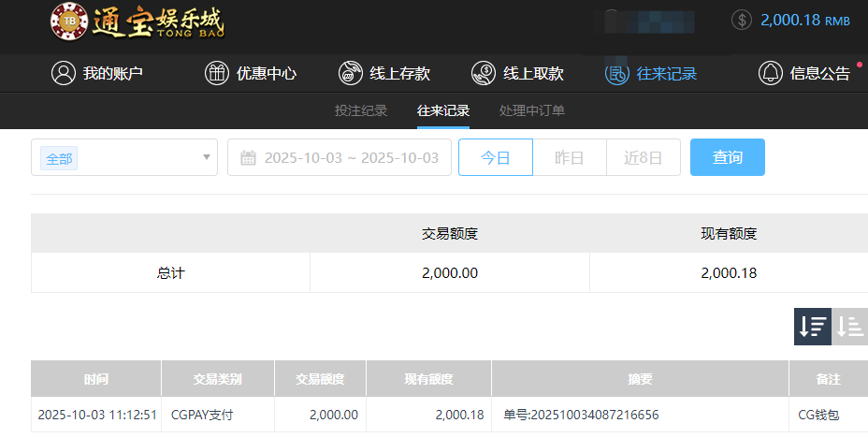
Task: Click the 线上取款 withdrawal icon
Action: pos(484,73)
